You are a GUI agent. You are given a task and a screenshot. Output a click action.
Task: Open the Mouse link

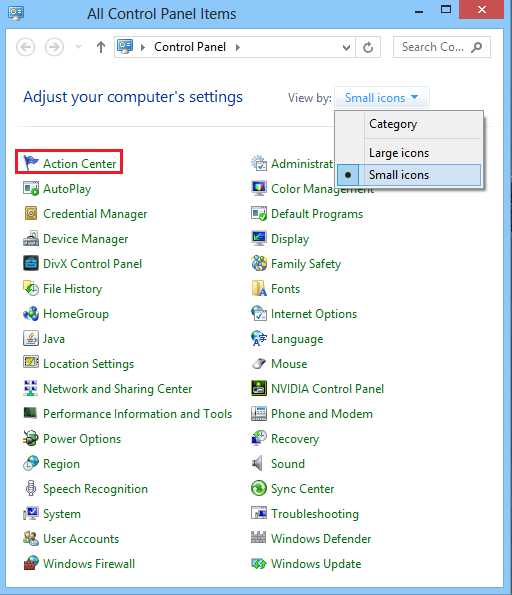(x=289, y=364)
